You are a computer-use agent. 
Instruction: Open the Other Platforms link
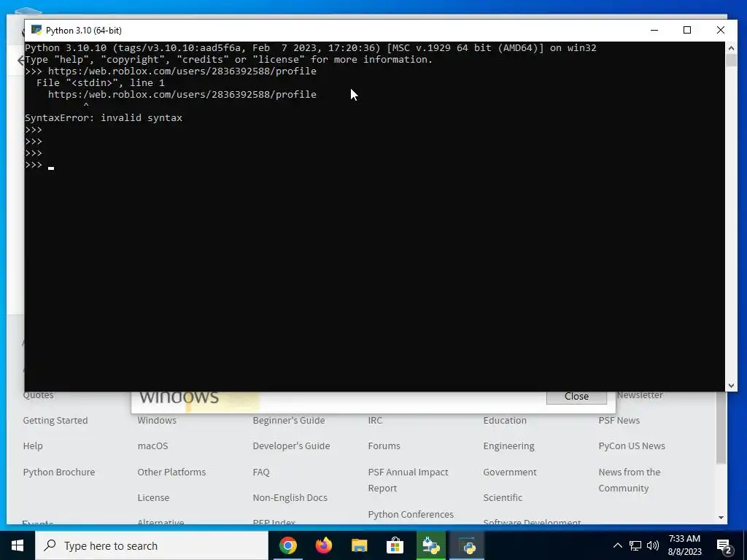[171, 472]
